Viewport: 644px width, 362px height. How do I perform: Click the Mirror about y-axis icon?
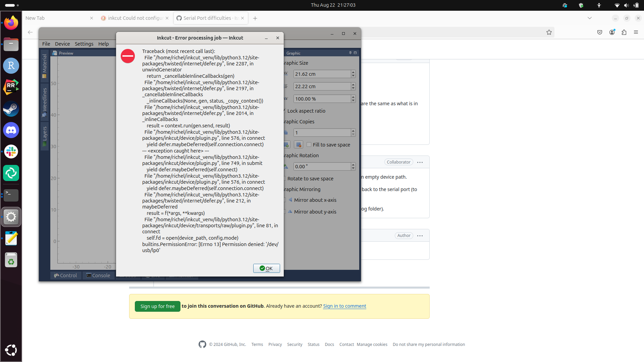(289, 211)
